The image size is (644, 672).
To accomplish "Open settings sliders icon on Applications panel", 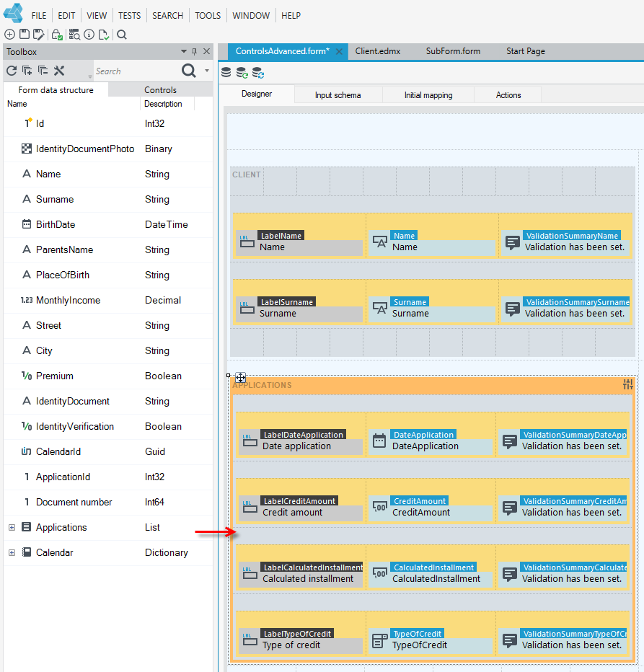I will coord(628,384).
